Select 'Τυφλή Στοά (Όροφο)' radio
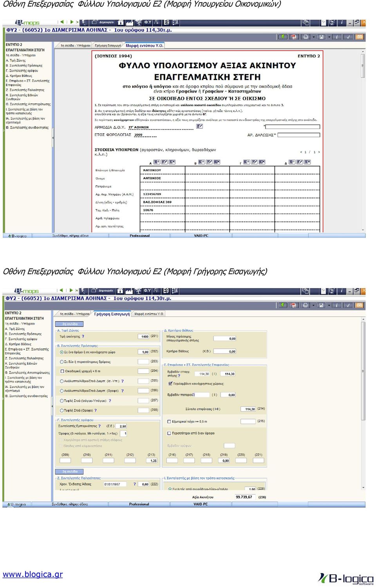376x588 pixels. click(x=62, y=410)
